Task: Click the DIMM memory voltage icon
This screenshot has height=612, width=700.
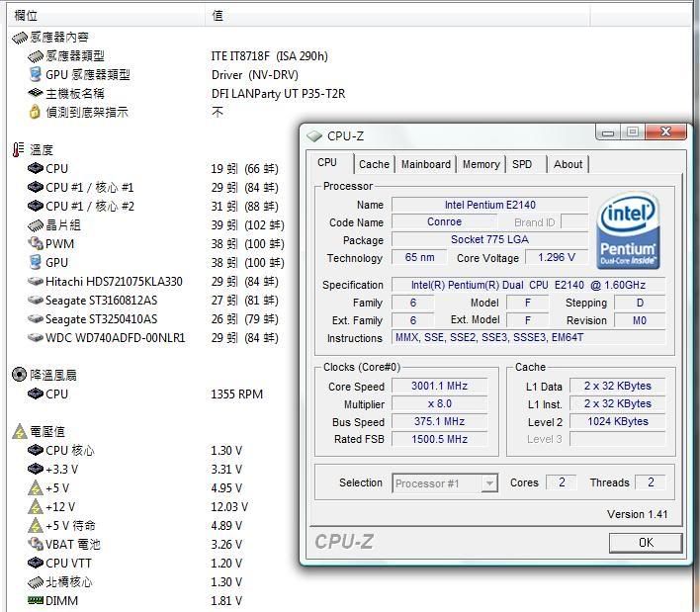Action: click(x=36, y=600)
